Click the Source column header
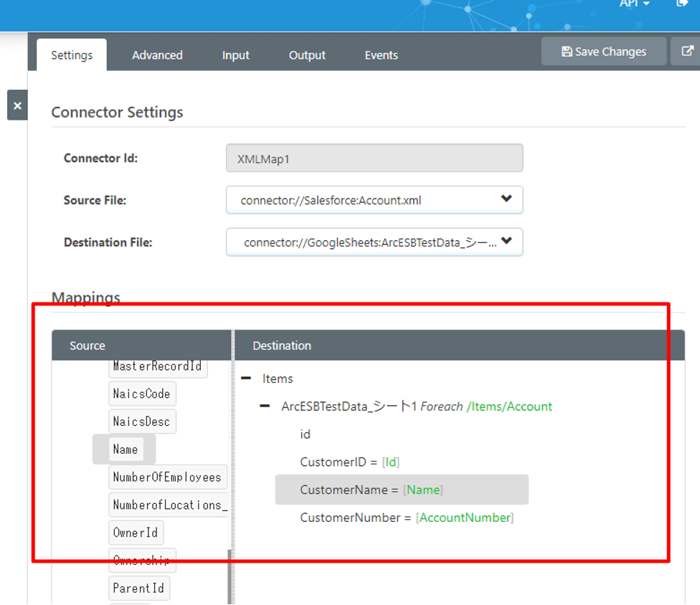 pyautogui.click(x=141, y=346)
